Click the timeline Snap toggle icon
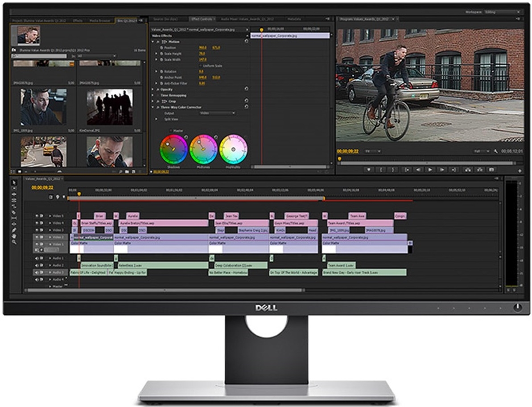 coord(51,197)
